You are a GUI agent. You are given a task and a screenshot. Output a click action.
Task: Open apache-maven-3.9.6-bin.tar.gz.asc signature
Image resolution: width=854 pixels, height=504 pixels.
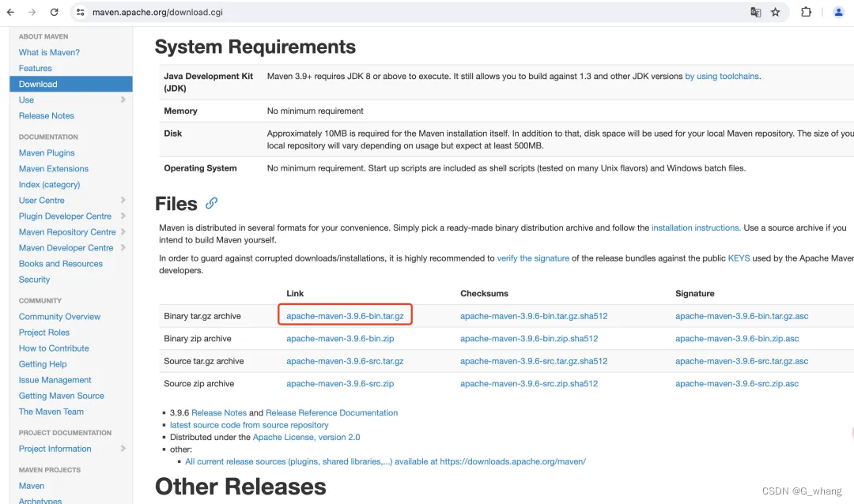click(742, 316)
